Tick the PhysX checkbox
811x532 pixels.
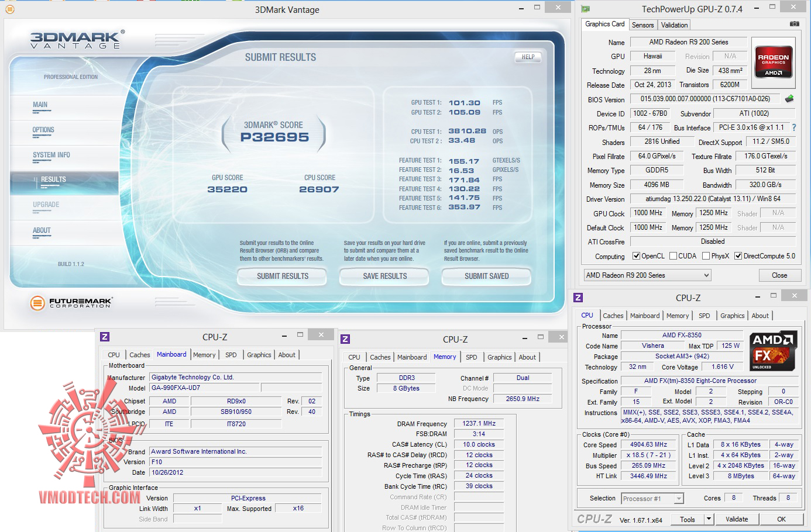tap(706, 256)
